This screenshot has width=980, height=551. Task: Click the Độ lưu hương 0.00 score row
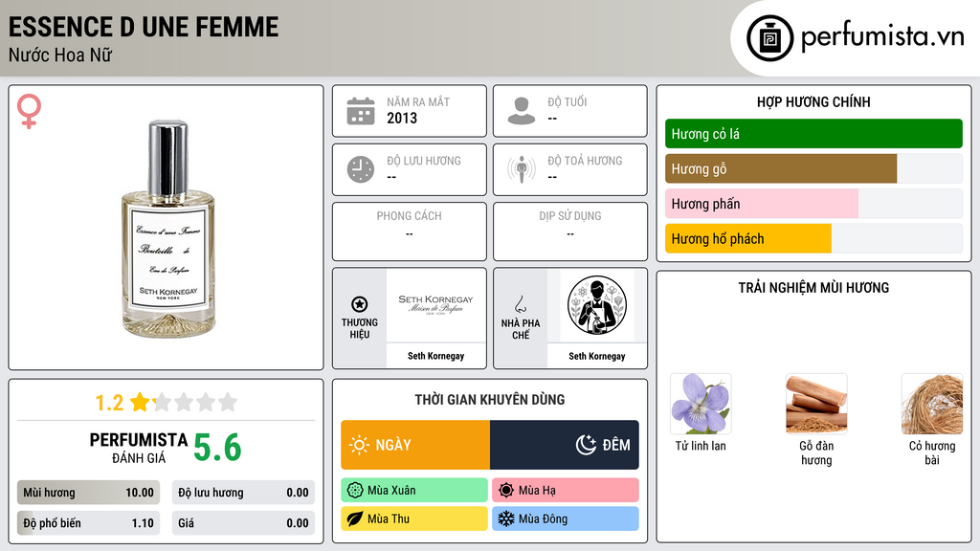[x=243, y=493]
